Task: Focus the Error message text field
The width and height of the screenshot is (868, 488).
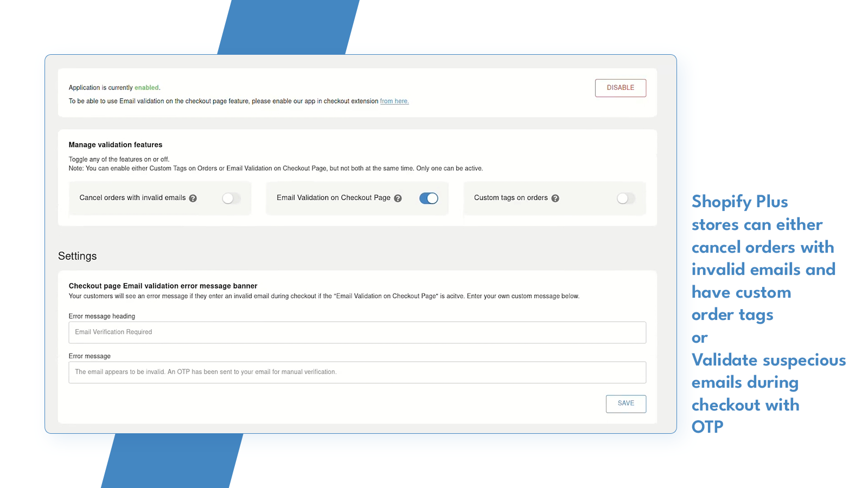Action: [357, 373]
